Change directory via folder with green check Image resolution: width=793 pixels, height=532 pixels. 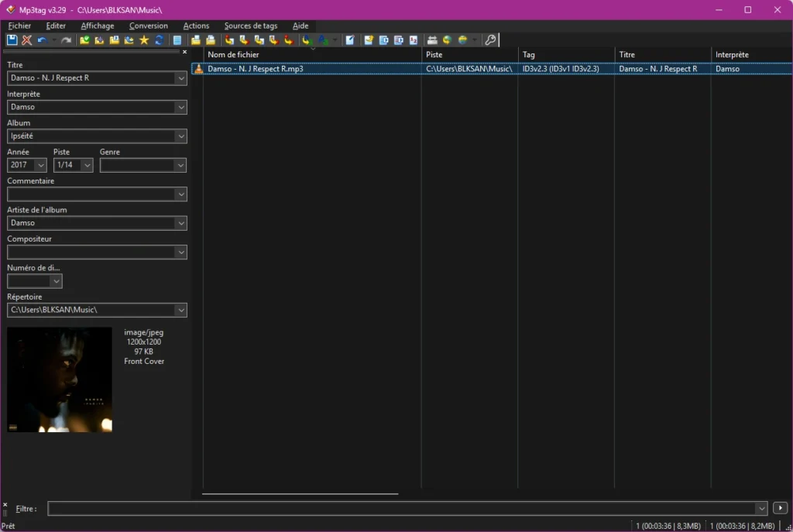pyautogui.click(x=84, y=40)
